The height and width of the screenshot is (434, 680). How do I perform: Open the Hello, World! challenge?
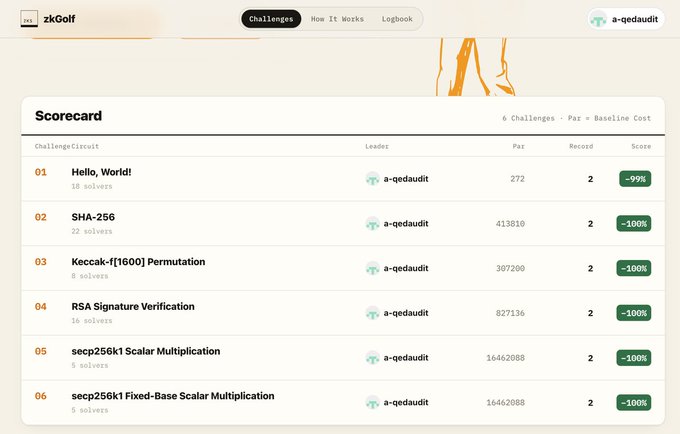pyautogui.click(x=101, y=172)
